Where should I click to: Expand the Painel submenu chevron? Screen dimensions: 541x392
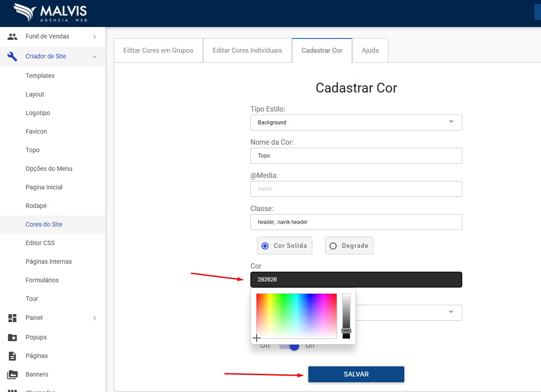click(x=95, y=318)
